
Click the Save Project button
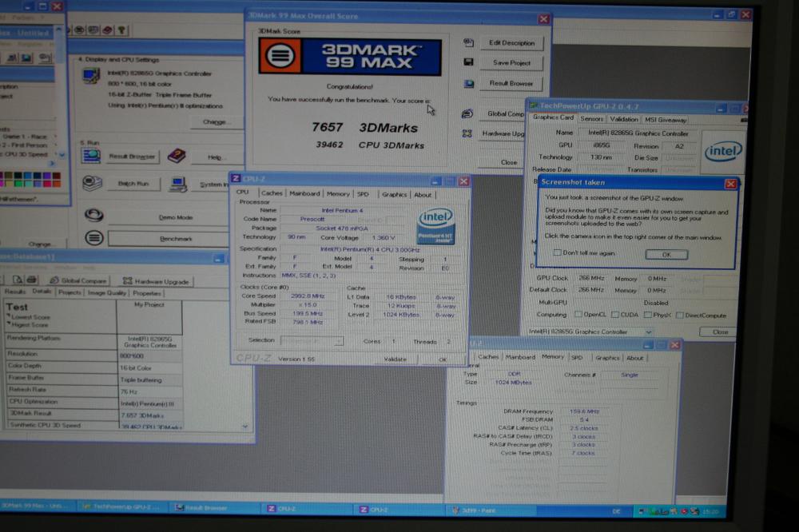tap(511, 62)
